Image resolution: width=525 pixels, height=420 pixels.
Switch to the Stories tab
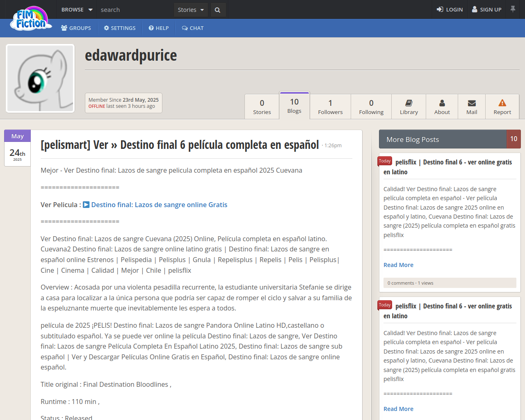pos(262,107)
